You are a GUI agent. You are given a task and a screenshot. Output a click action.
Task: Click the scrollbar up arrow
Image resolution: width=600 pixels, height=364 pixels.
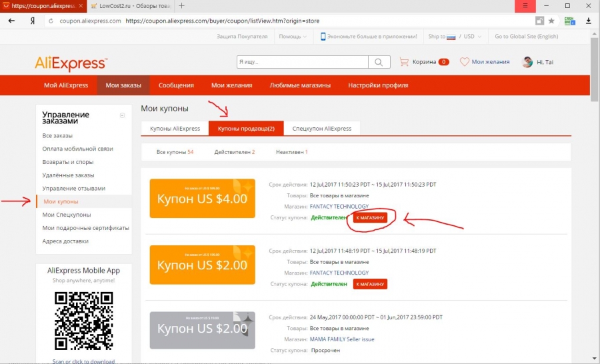pos(594,34)
